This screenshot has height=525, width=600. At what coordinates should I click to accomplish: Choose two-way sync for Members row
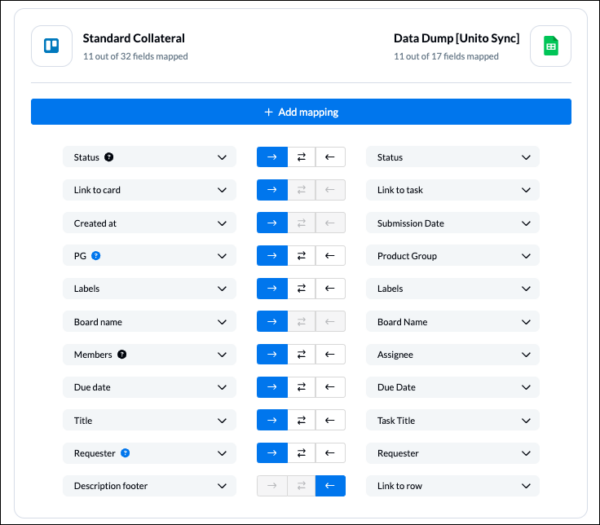pyautogui.click(x=302, y=354)
